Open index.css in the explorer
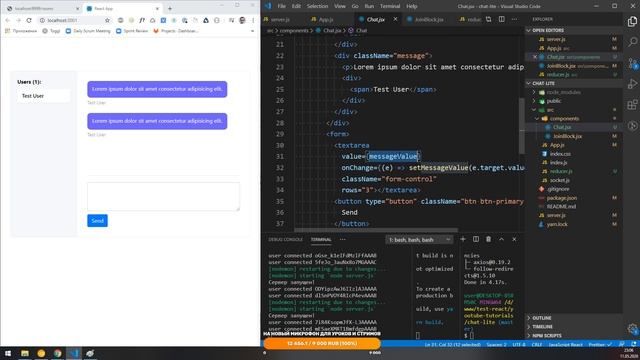This screenshot has height=360, width=640. (560, 153)
